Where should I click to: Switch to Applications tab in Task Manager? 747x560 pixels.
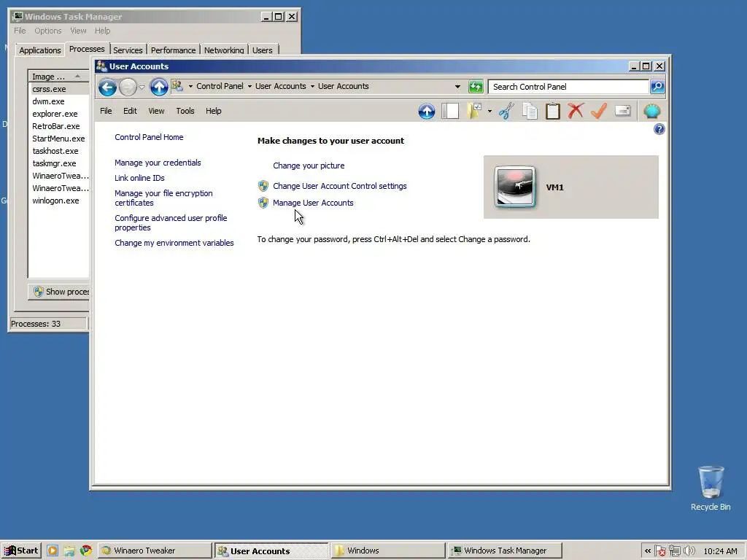40,50
